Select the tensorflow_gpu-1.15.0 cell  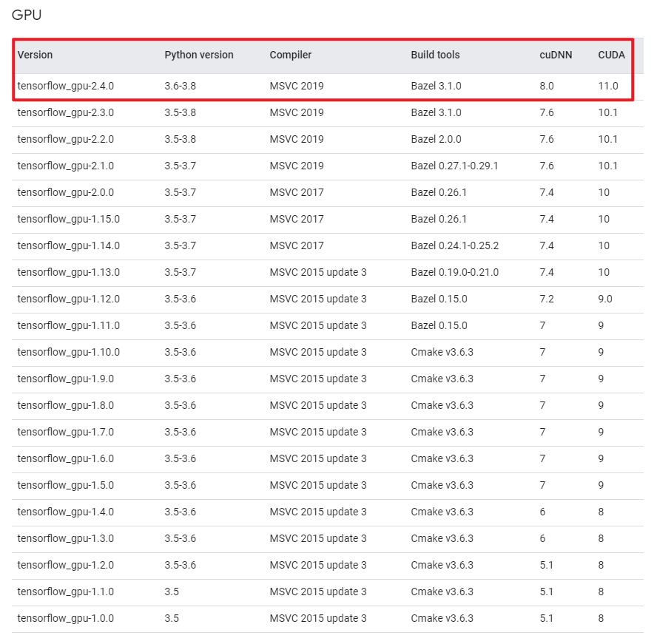(x=68, y=220)
